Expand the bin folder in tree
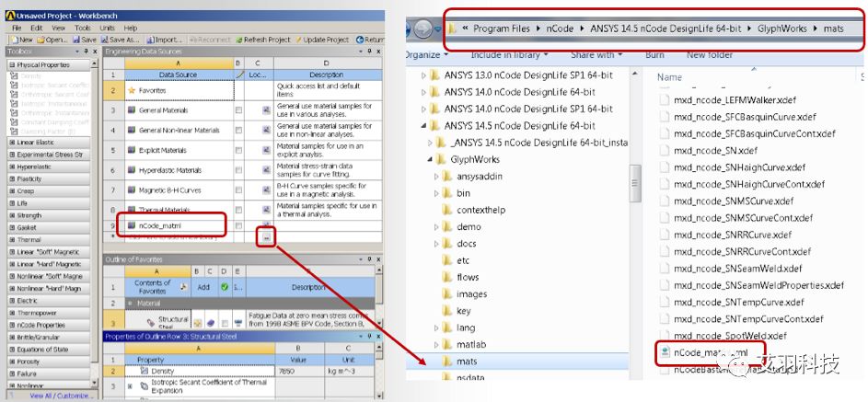 point(437,193)
